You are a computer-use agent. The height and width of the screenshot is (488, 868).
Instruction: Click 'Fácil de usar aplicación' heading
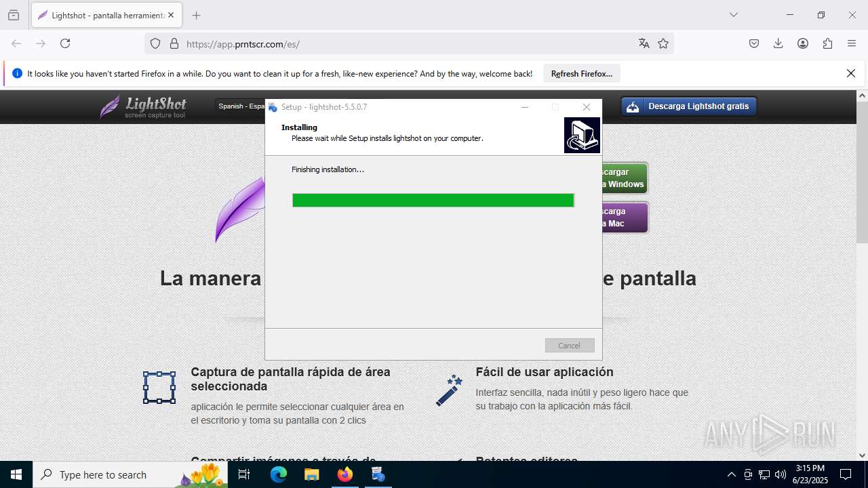545,372
